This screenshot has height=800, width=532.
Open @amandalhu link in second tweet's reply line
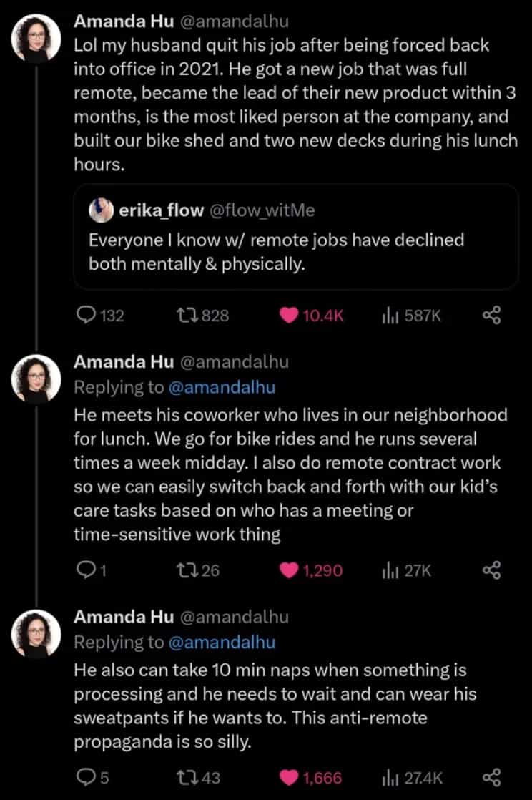pyautogui.click(x=222, y=387)
